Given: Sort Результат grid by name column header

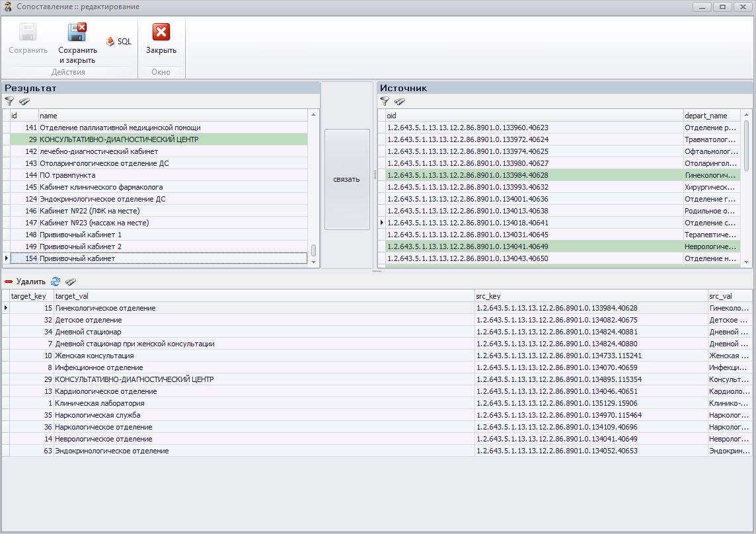Looking at the screenshot, I should tap(172, 116).
